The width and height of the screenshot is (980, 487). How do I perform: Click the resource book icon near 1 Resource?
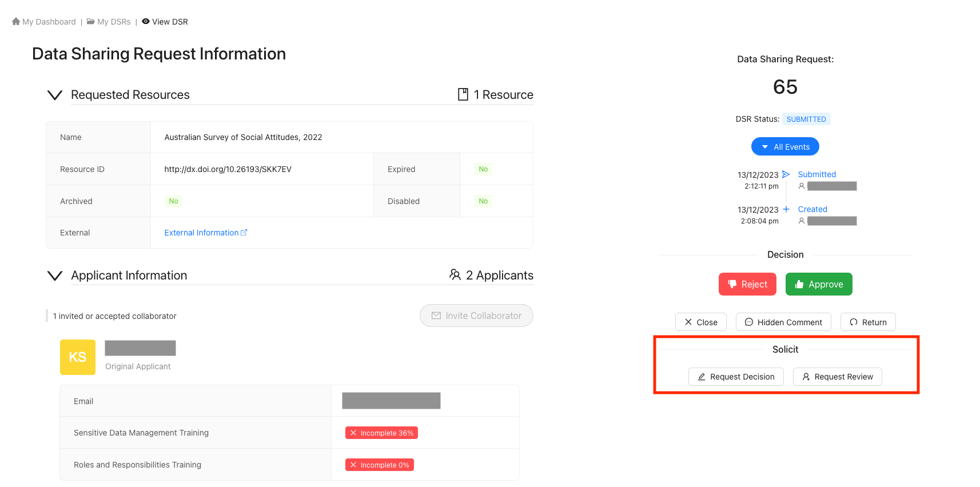[x=463, y=94]
